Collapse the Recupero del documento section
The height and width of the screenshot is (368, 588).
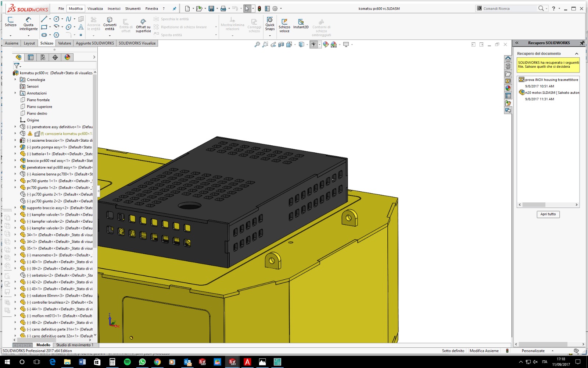coord(576,53)
